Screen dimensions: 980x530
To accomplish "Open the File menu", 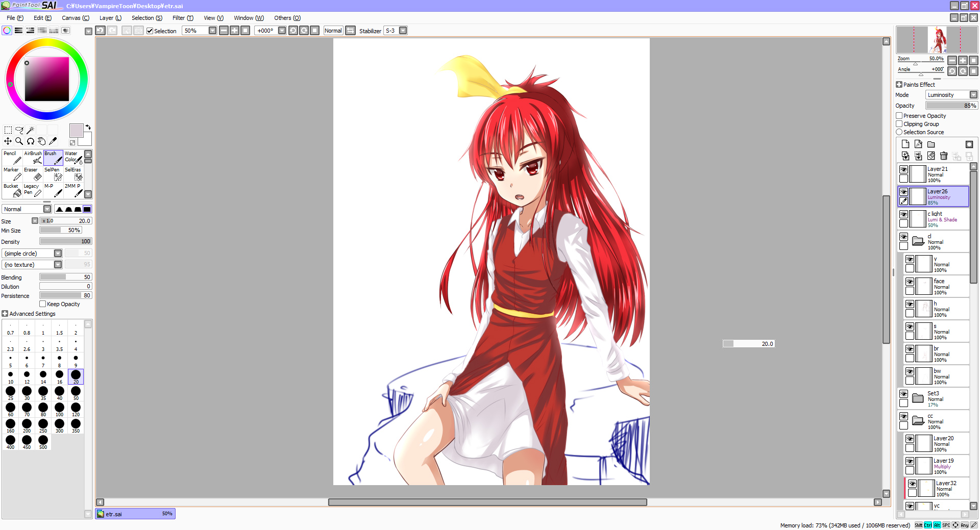I will (x=15, y=18).
